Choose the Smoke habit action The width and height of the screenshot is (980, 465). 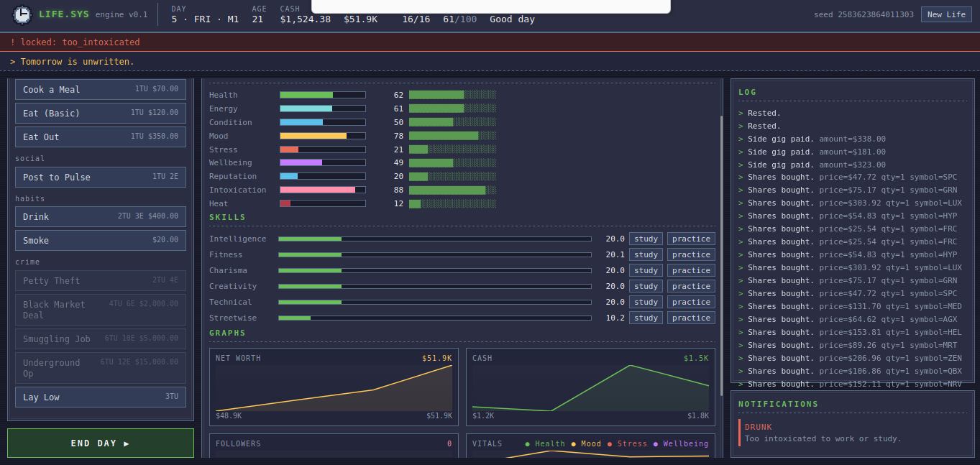(101, 240)
